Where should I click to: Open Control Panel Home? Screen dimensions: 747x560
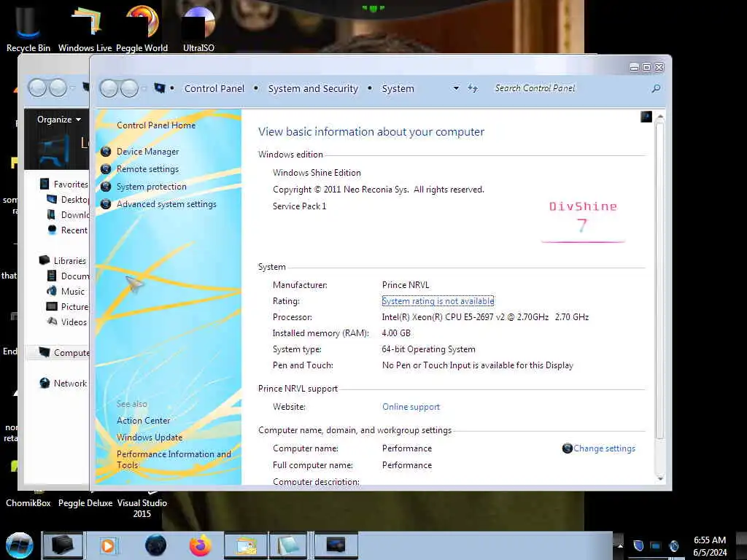point(156,125)
